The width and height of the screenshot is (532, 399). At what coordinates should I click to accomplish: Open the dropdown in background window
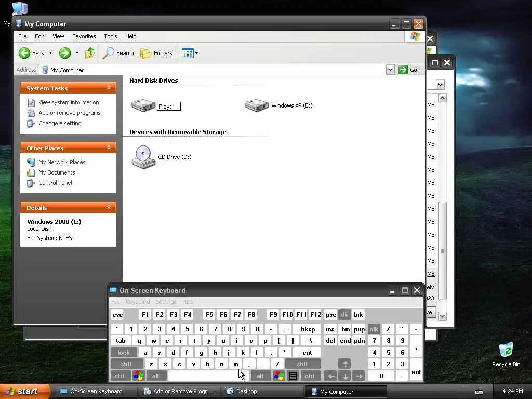pos(440,84)
